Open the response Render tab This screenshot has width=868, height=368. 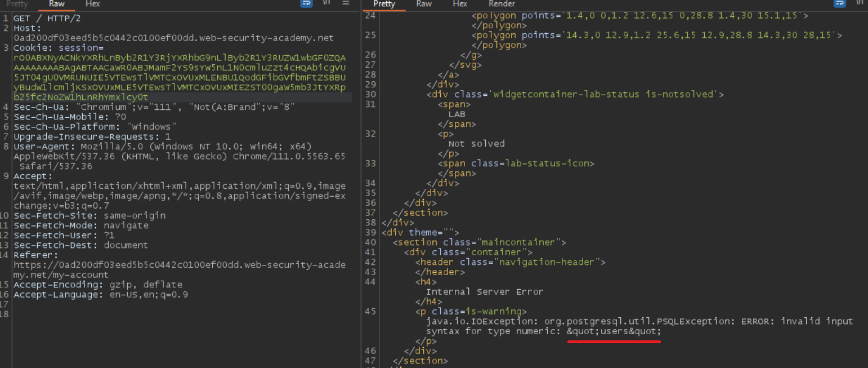coord(502,4)
